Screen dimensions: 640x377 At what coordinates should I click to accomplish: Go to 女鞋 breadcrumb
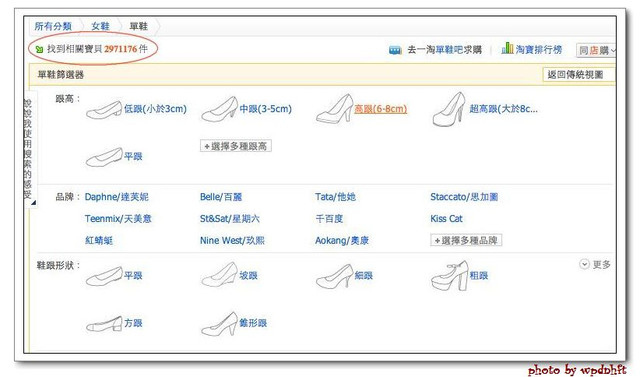100,27
